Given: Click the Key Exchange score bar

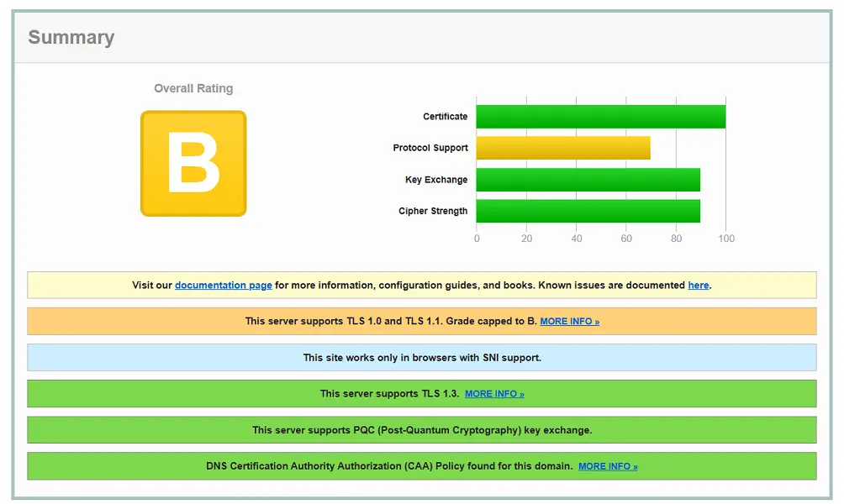Looking at the screenshot, I should pyautogui.click(x=588, y=180).
